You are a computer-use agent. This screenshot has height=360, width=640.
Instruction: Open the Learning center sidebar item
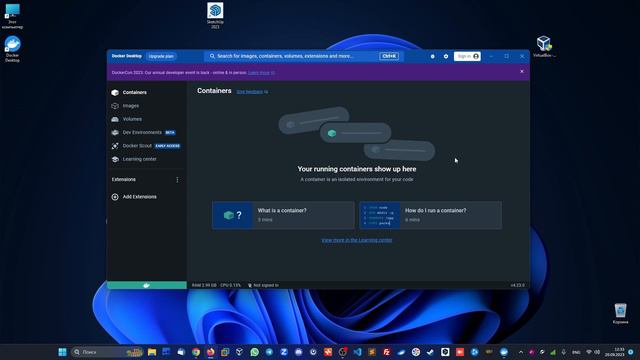(140, 159)
